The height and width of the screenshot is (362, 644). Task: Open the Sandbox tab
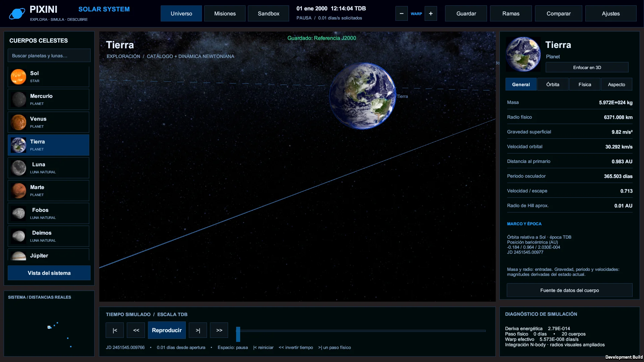(268, 13)
